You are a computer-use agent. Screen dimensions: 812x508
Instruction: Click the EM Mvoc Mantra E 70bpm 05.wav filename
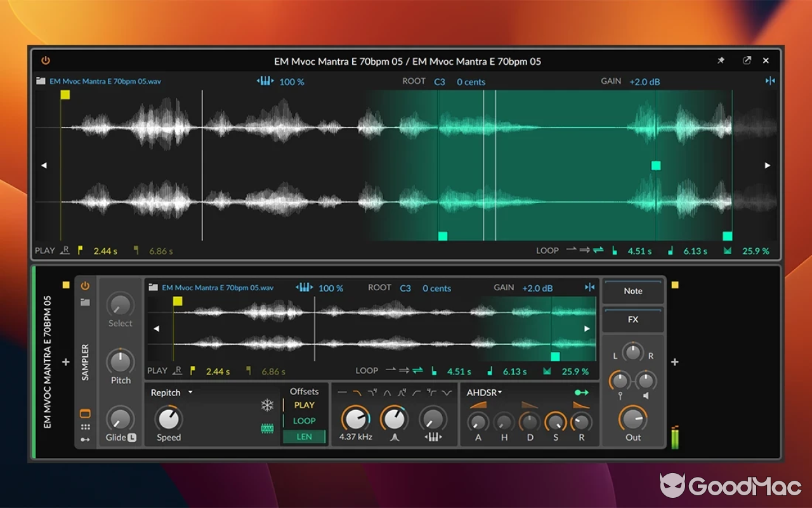[219, 288]
